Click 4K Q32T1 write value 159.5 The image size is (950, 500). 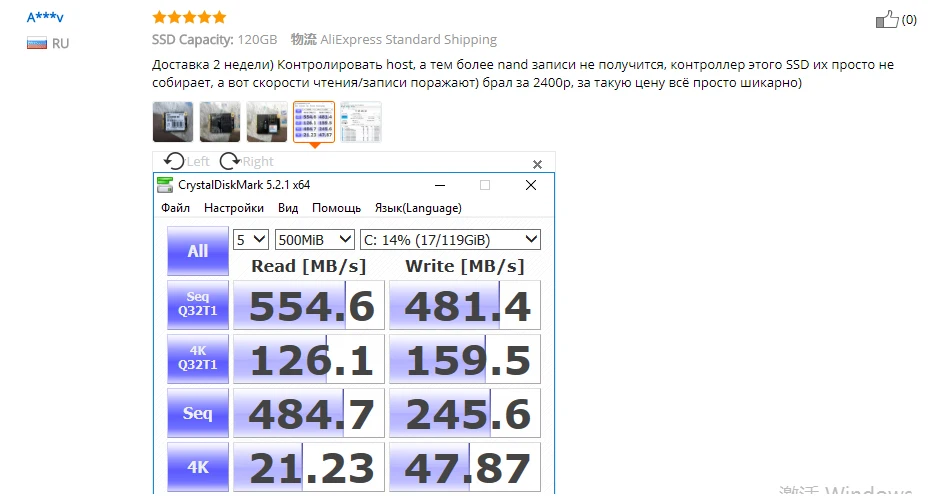coord(465,359)
